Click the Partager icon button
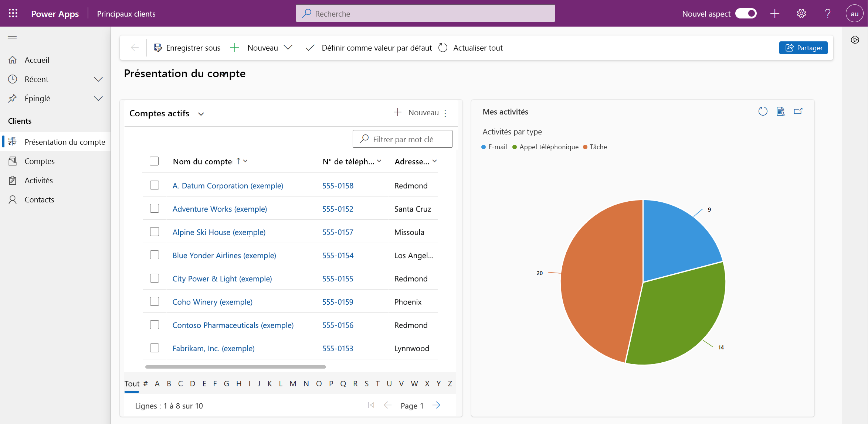The image size is (868, 424). click(804, 47)
